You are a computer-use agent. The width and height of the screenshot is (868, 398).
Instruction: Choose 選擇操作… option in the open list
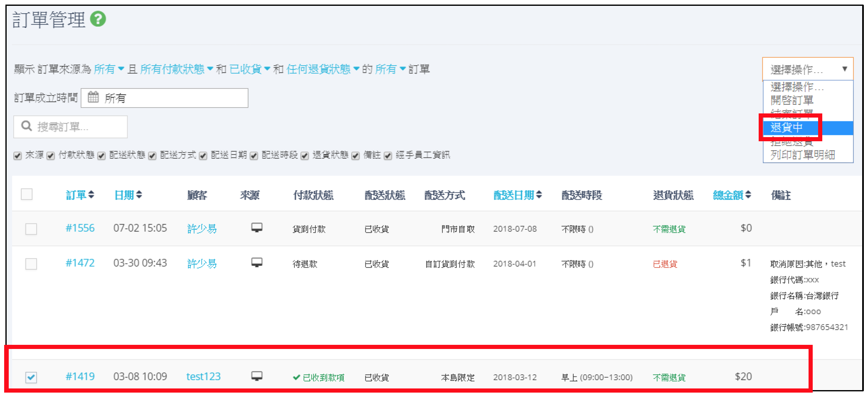[808, 87]
